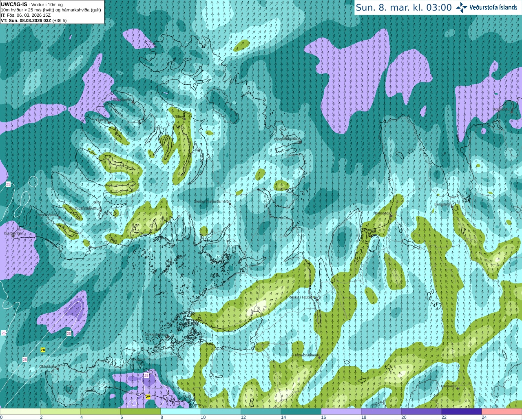Pick the lavender 16–18 m/s legend swatch

click(x=341, y=411)
